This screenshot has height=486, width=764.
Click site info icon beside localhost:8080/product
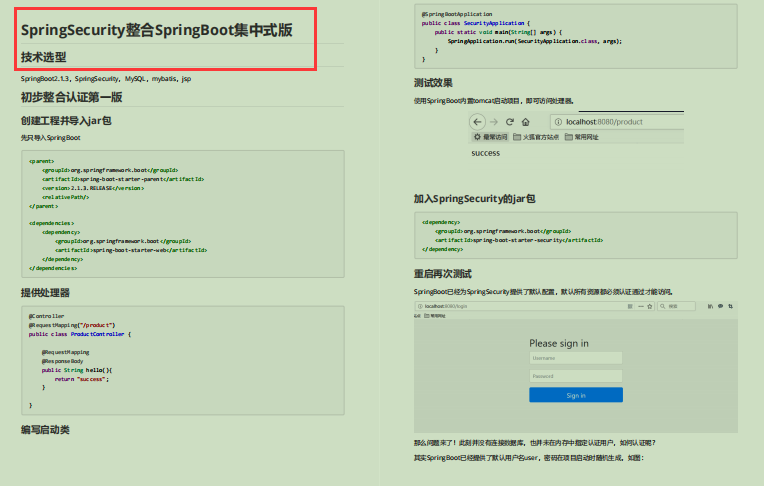click(558, 122)
